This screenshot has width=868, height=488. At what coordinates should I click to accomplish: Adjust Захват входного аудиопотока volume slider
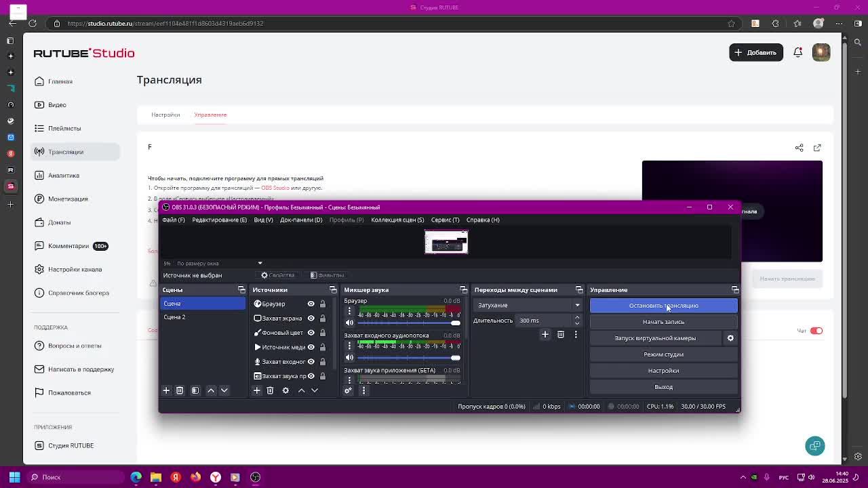410,357
